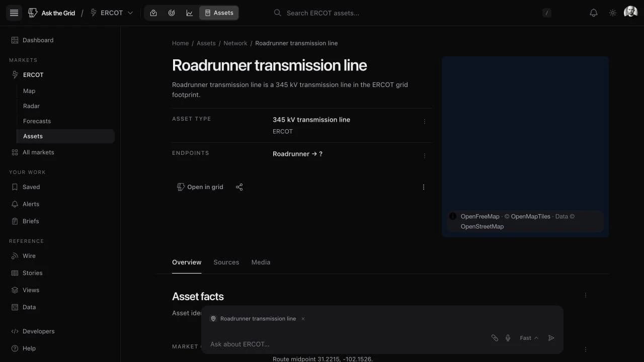Open Saved items in the sidebar

coord(60,187)
